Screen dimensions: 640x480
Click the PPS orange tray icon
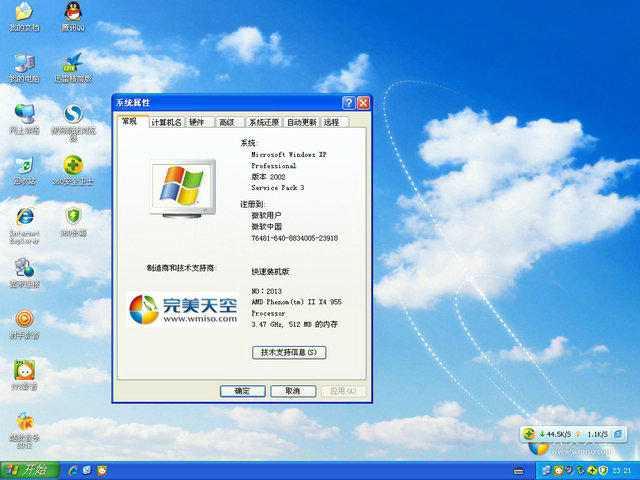558,471
